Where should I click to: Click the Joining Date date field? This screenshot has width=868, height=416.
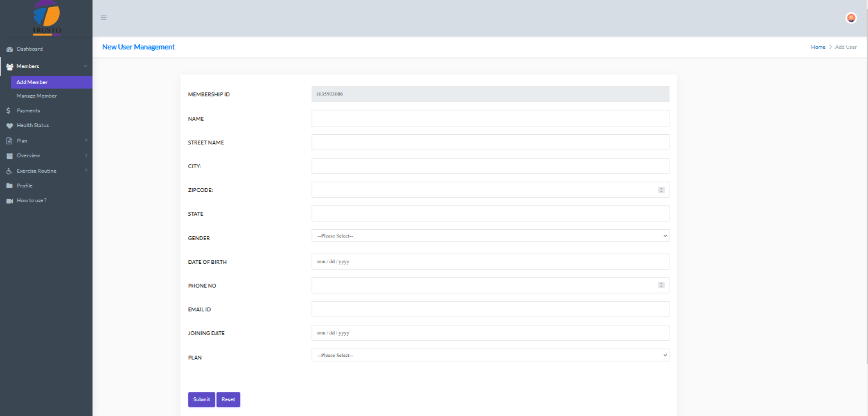pyautogui.click(x=490, y=333)
